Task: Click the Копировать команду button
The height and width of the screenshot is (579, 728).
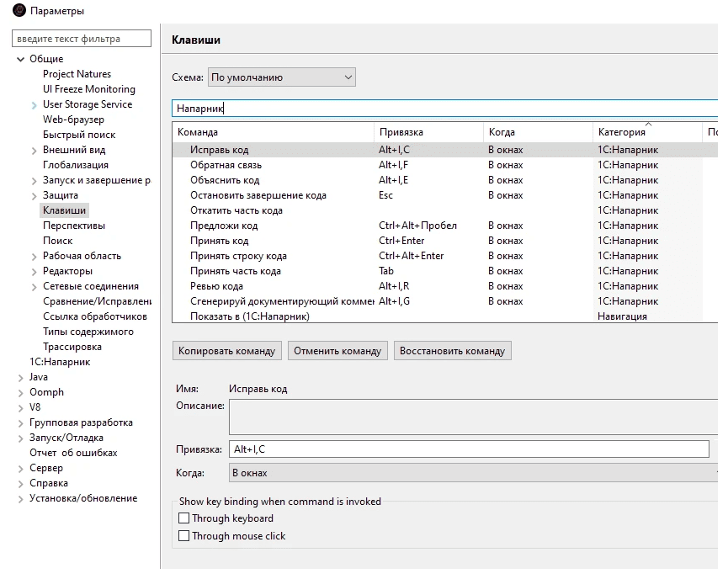Action: click(226, 351)
